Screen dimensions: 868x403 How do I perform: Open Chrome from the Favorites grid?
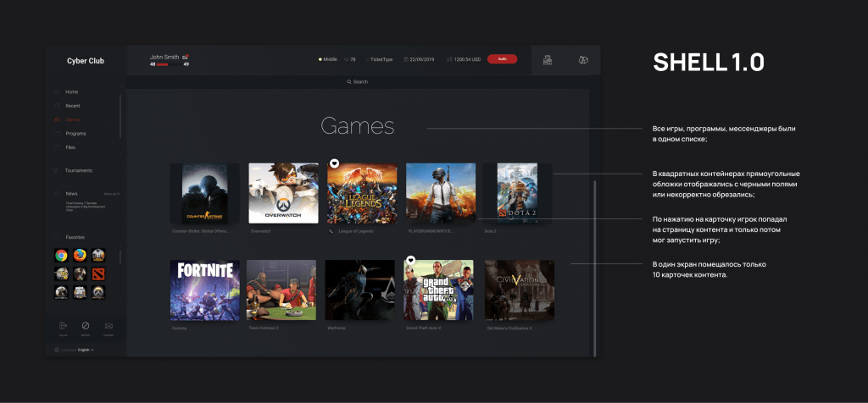point(62,255)
